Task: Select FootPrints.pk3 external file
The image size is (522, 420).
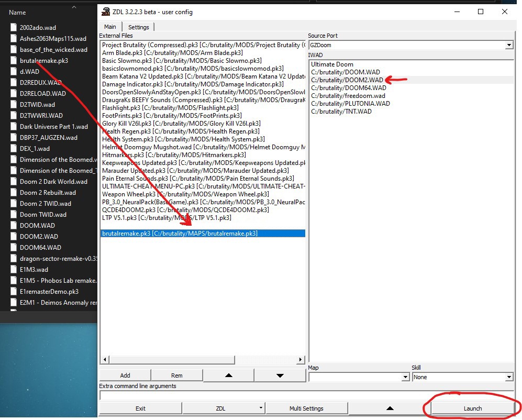Action: coord(203,116)
